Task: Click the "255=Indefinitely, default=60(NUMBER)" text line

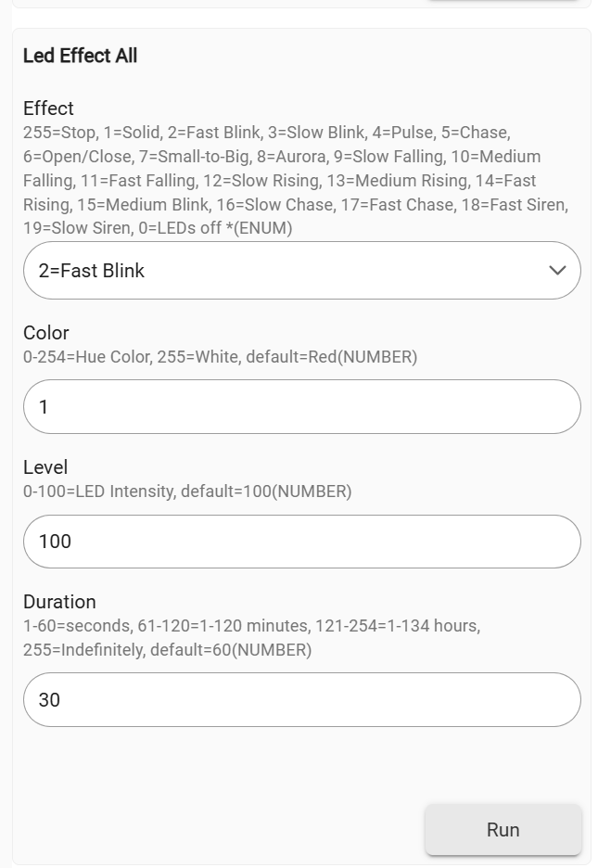Action: pyautogui.click(x=167, y=650)
